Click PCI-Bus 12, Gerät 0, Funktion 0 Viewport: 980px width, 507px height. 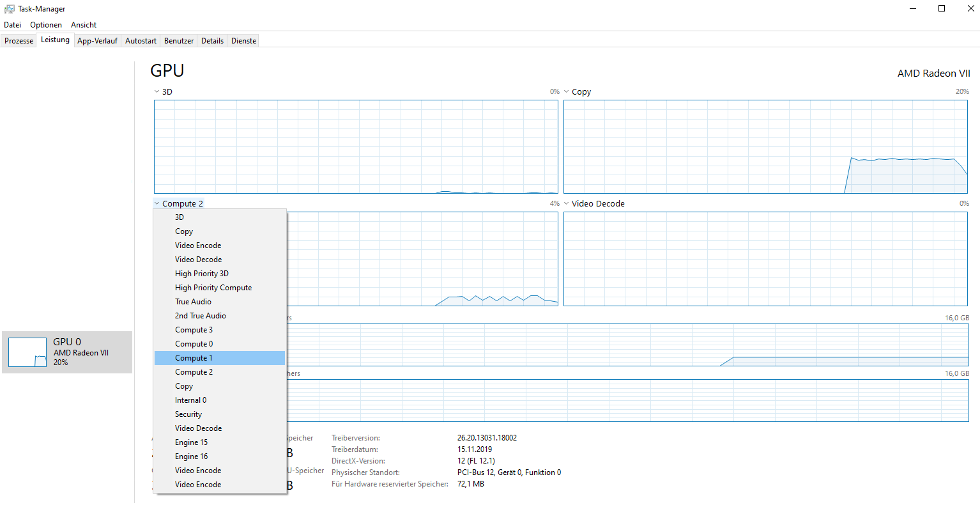(509, 472)
